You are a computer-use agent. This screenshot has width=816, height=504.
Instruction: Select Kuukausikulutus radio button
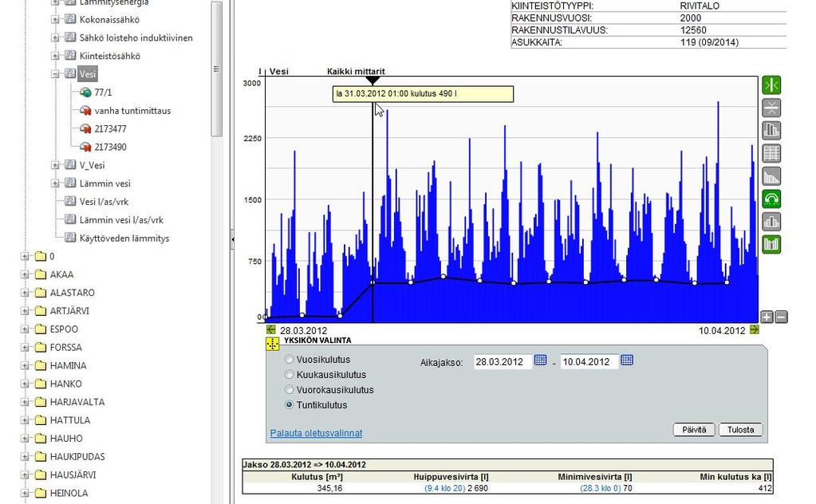(290, 375)
